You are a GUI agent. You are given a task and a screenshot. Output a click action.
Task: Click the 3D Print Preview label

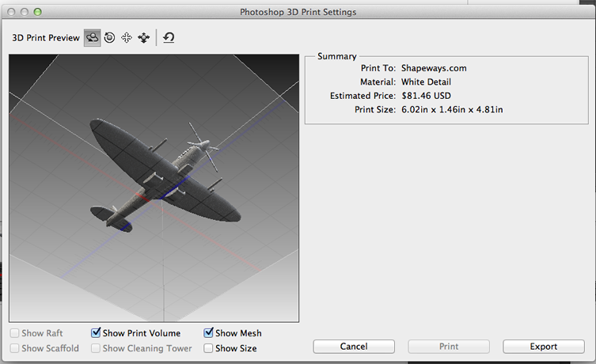pos(46,38)
